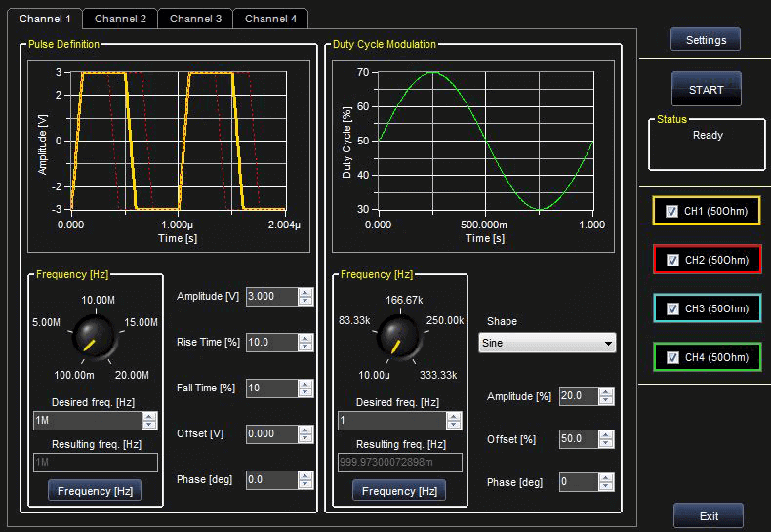Click the Duty Cycle Modulation frequency knob
The height and width of the screenshot is (532, 771).
[398, 335]
